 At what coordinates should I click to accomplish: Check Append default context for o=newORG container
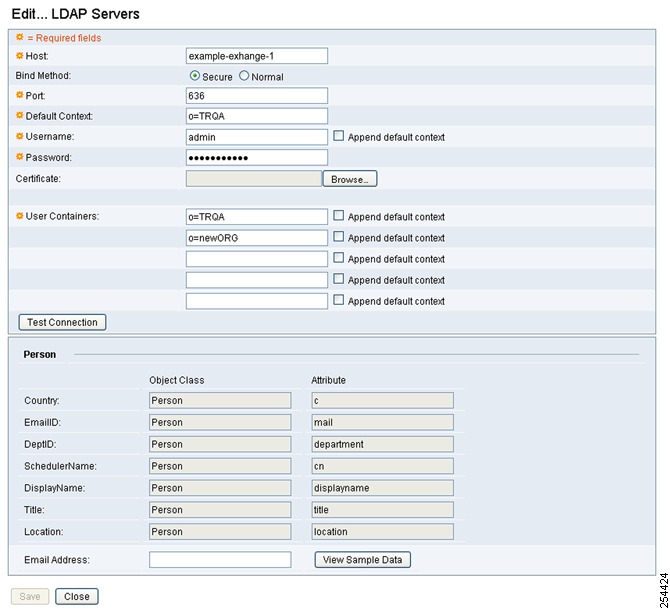(338, 237)
